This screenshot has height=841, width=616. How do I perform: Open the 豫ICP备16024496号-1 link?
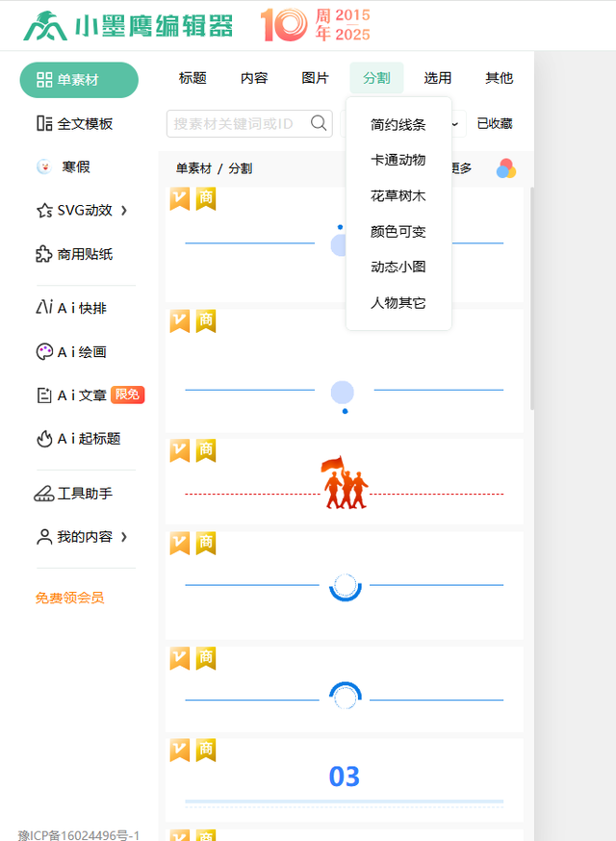79,834
